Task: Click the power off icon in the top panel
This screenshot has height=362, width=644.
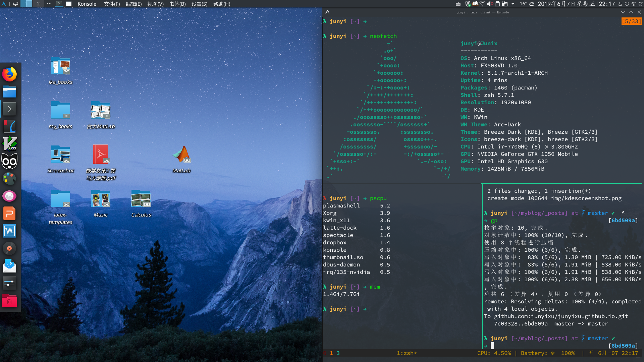Action: (627, 4)
